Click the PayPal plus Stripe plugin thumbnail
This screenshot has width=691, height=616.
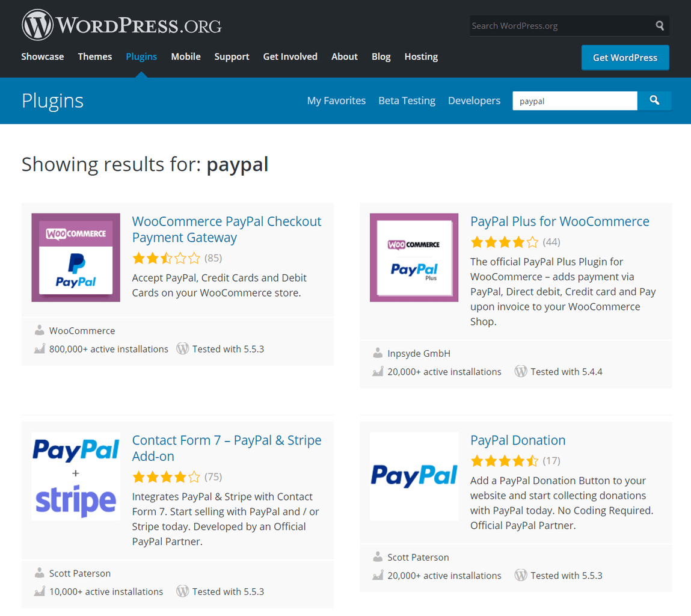(75, 476)
